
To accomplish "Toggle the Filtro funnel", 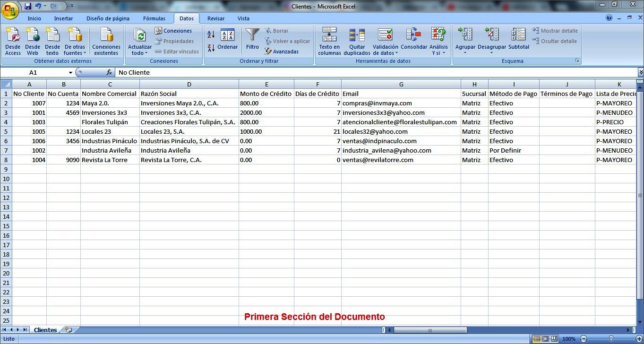I will click(253, 39).
